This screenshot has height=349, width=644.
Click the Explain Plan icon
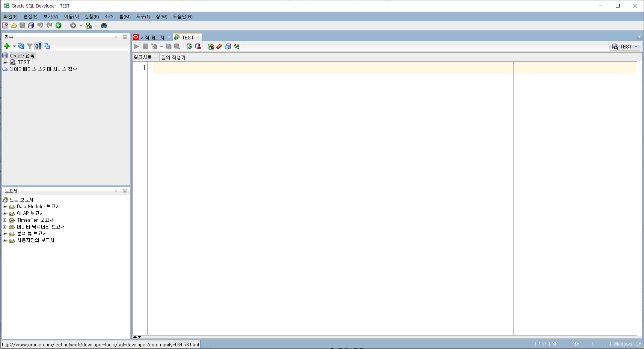click(x=154, y=47)
